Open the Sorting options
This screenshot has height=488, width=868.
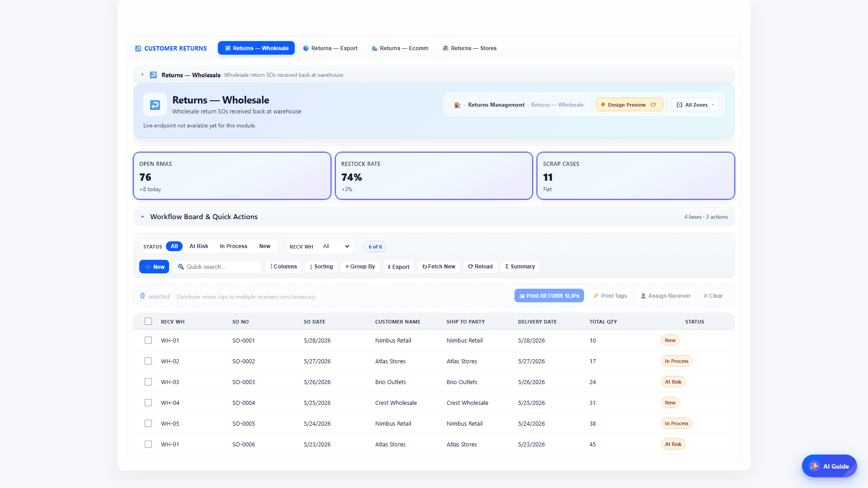point(321,267)
